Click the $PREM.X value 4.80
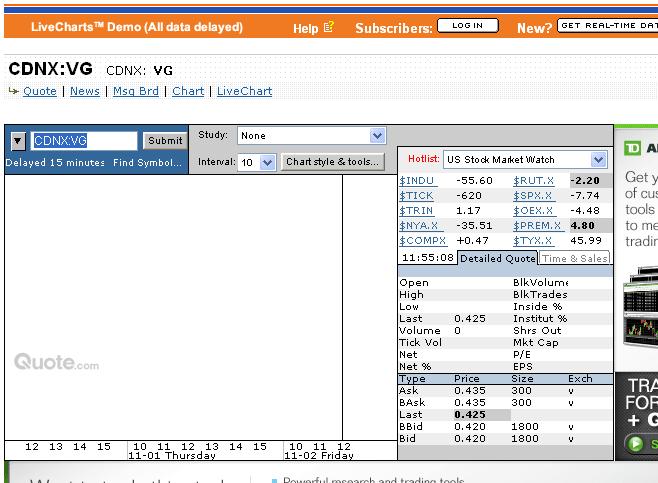This screenshot has width=658, height=483. click(582, 226)
